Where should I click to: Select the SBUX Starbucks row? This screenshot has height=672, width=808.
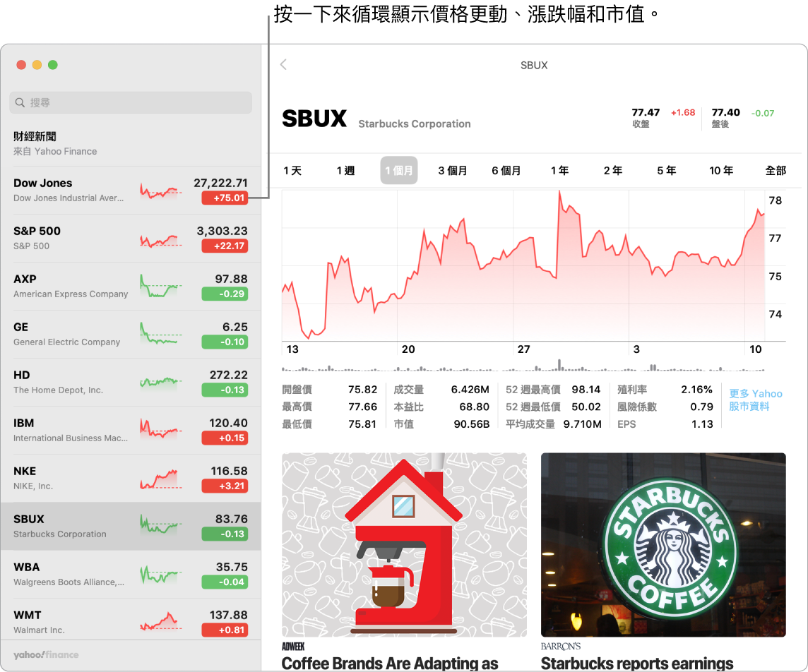pos(131,526)
